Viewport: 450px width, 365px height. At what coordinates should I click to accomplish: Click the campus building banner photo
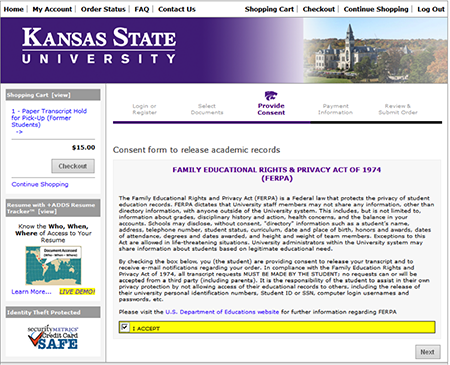[x=375, y=50]
